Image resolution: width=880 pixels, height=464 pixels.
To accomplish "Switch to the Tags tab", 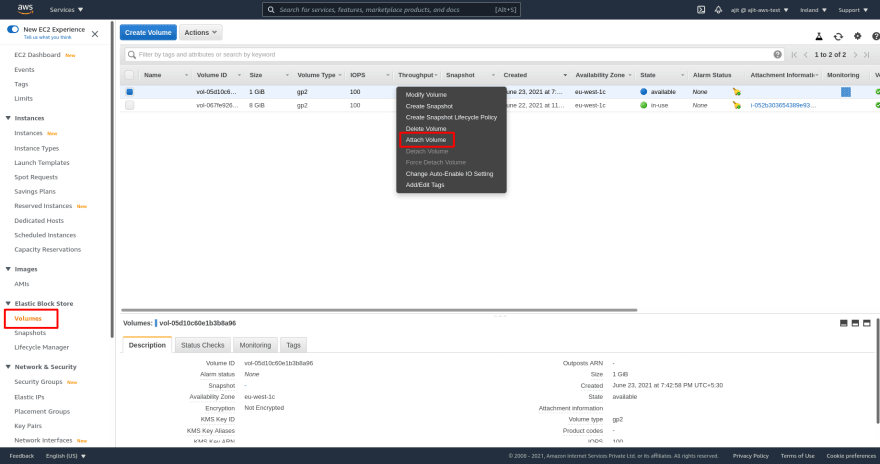I will tap(294, 345).
